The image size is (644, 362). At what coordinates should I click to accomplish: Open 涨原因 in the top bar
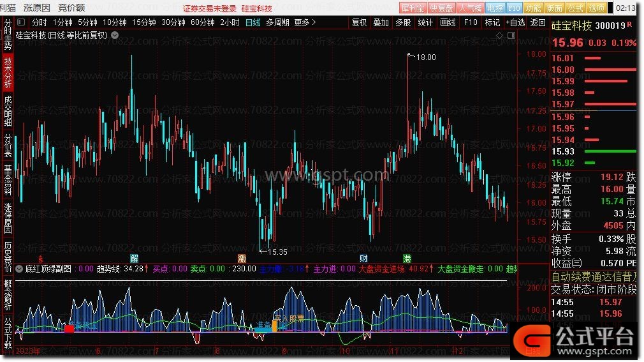(x=37, y=8)
